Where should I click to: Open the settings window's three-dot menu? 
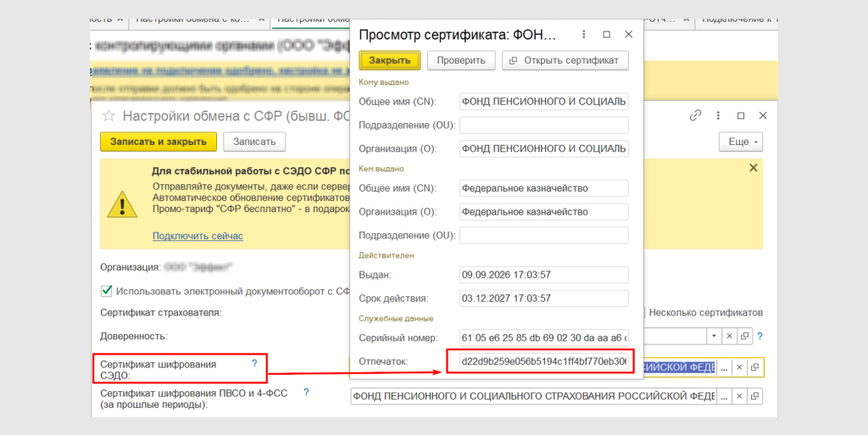tap(718, 116)
